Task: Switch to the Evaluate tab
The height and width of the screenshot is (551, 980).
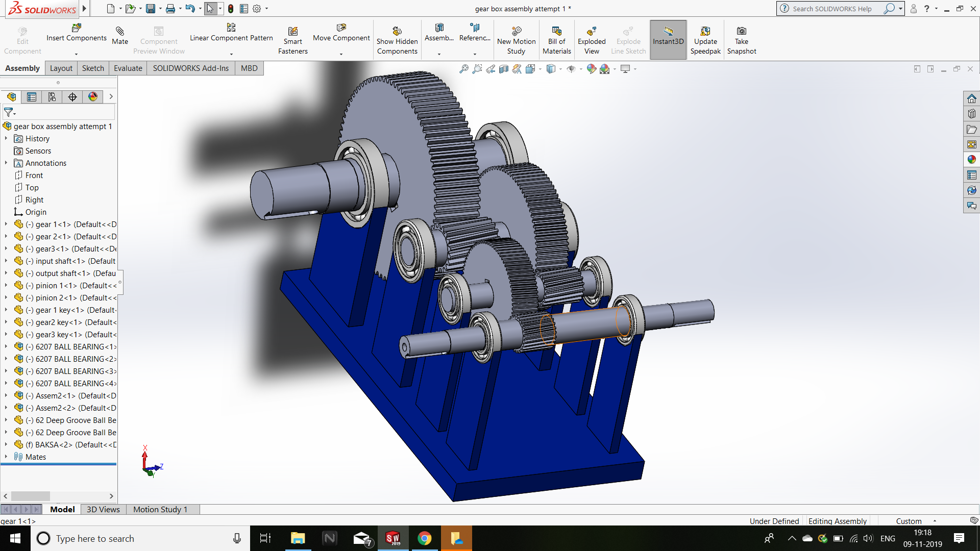Action: click(x=128, y=68)
